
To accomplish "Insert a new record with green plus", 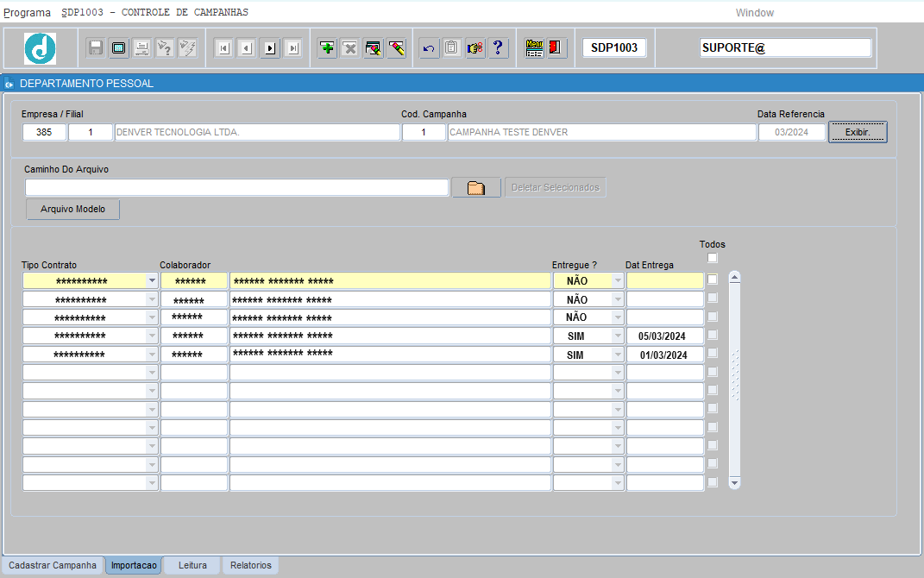I will (x=327, y=47).
